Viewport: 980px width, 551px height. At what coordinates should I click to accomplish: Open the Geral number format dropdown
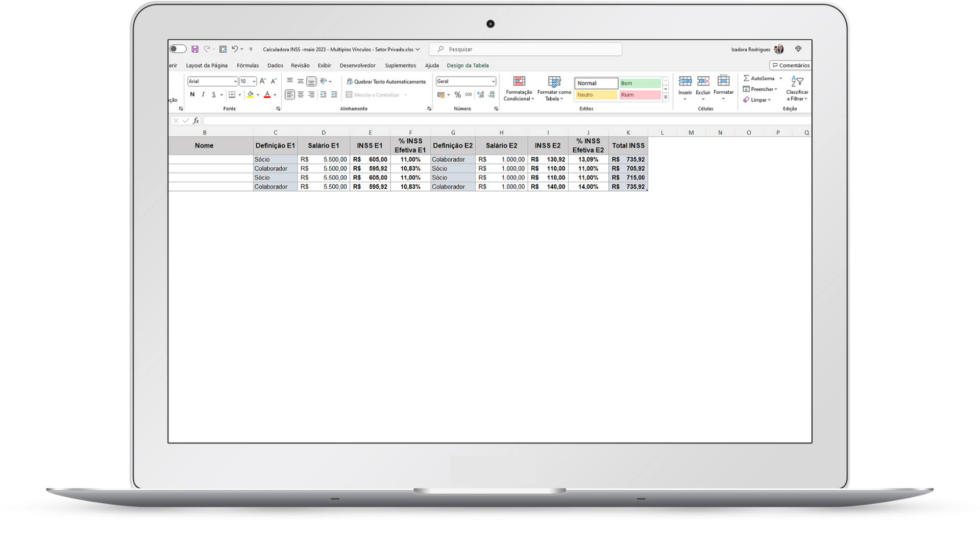493,82
